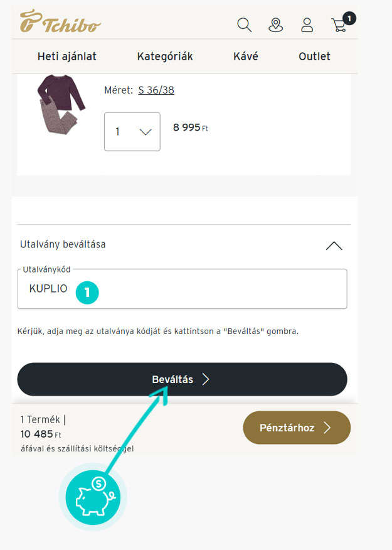Open the quantity dropdown showing 1
Image resolution: width=392 pixels, height=550 pixels.
(132, 132)
